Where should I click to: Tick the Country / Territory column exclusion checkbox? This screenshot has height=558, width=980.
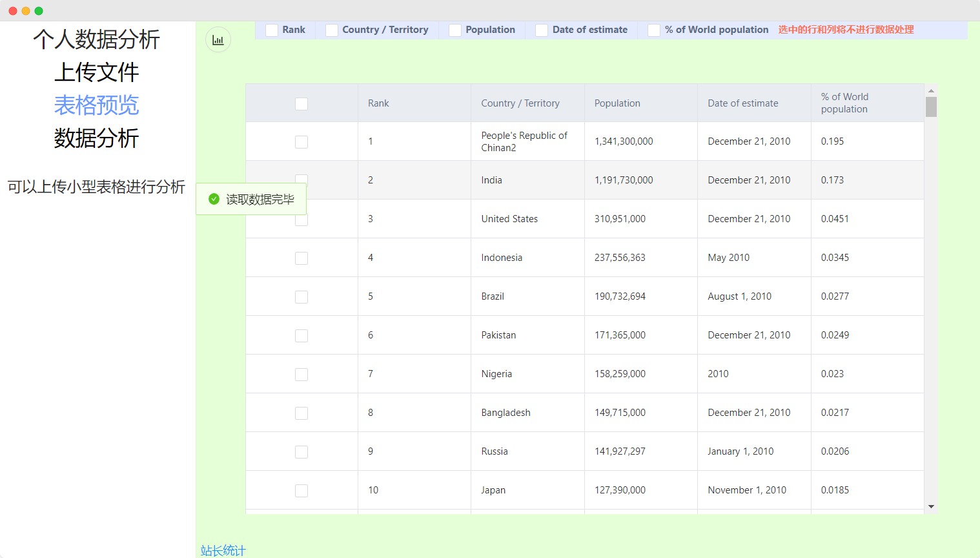(x=332, y=30)
